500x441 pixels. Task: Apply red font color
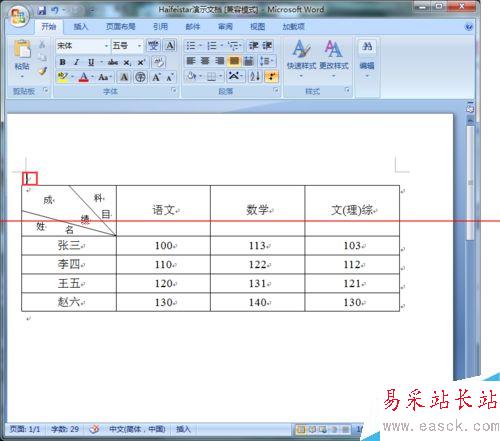click(x=83, y=77)
